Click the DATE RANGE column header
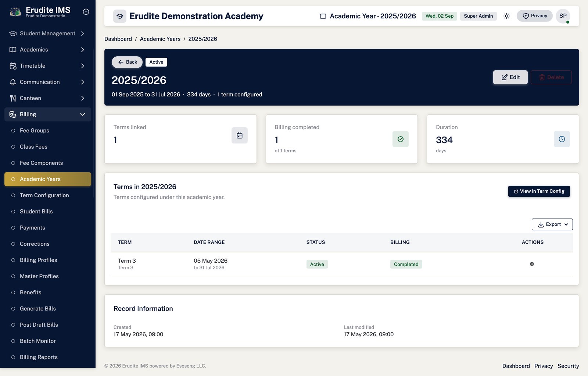This screenshot has width=588, height=376. 209,242
